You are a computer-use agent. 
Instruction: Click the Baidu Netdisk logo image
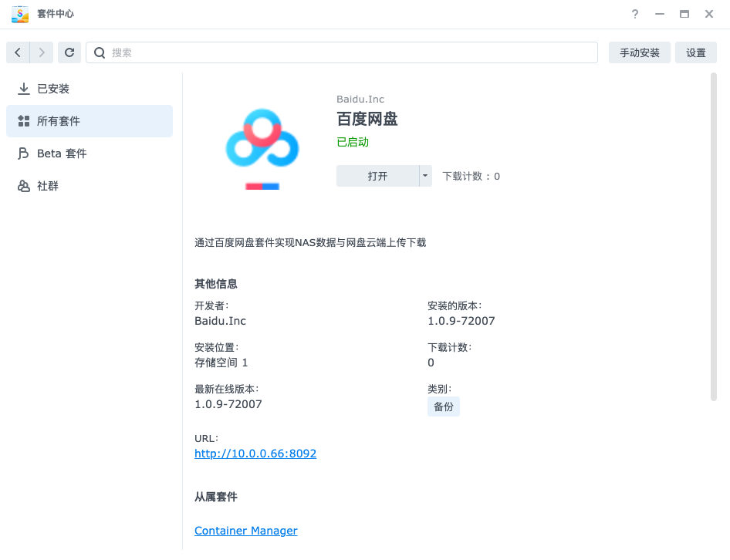(x=262, y=143)
